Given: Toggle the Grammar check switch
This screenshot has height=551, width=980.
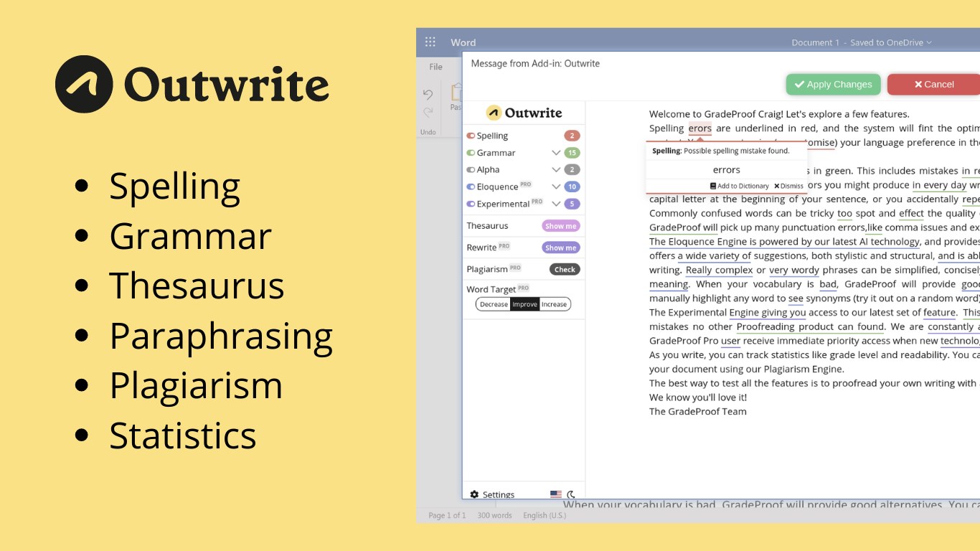Looking at the screenshot, I should point(471,153).
